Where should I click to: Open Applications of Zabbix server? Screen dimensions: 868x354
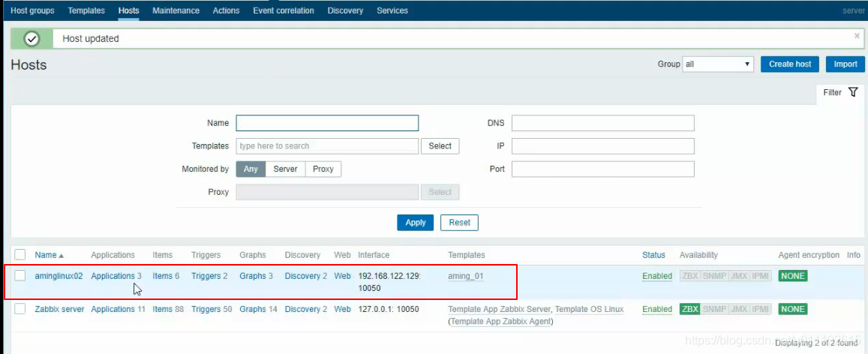(113, 309)
